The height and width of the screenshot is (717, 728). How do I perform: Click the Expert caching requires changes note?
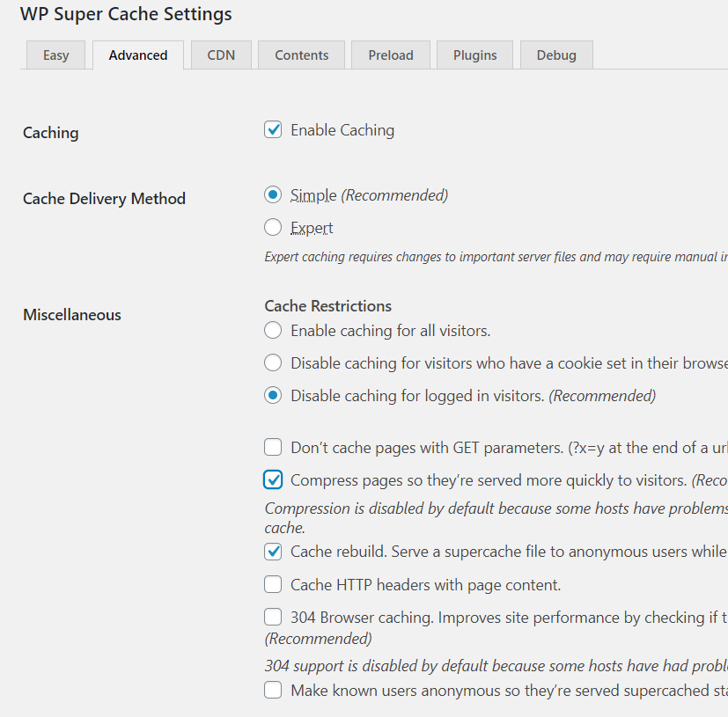pos(496,257)
